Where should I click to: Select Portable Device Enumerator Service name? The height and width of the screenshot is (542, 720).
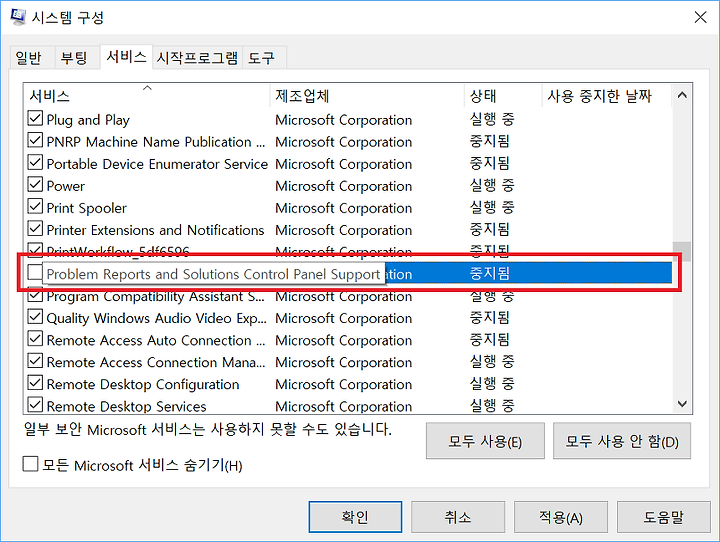point(157,164)
